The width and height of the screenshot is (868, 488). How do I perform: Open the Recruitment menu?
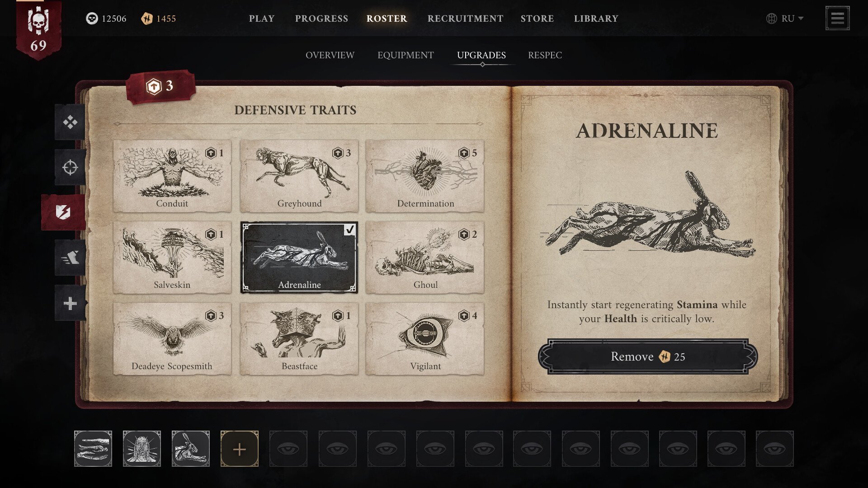pyautogui.click(x=465, y=19)
